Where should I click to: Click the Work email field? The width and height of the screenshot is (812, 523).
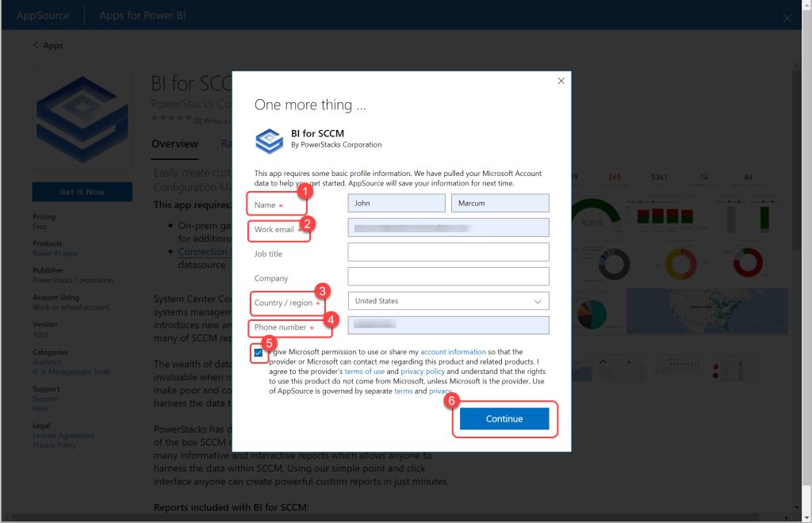(x=448, y=228)
